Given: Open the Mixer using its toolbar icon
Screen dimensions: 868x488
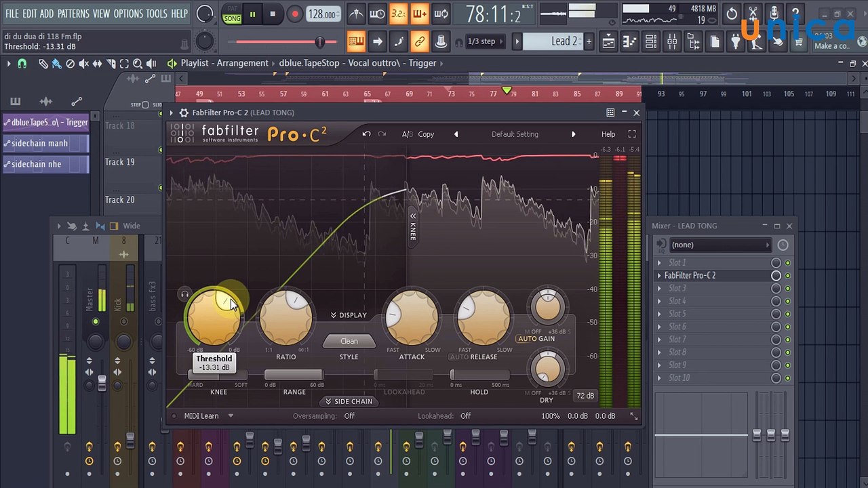Looking at the screenshot, I should 672,42.
